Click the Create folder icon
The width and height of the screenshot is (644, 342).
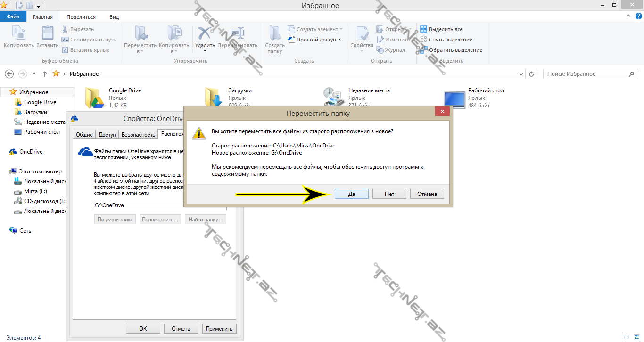[274, 34]
